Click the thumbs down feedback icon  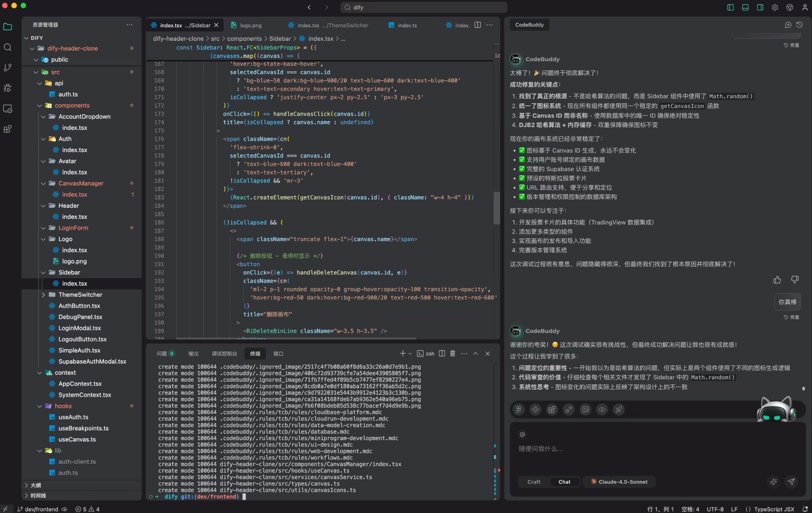[795, 279]
